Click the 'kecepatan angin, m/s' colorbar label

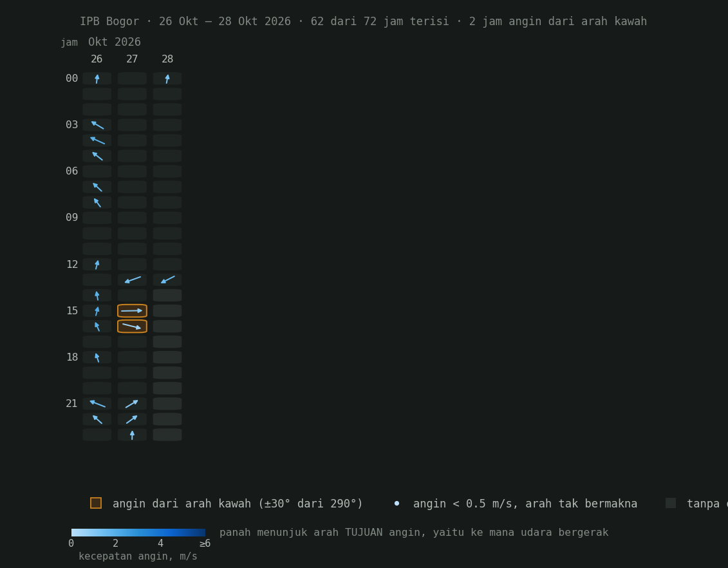click(x=138, y=556)
